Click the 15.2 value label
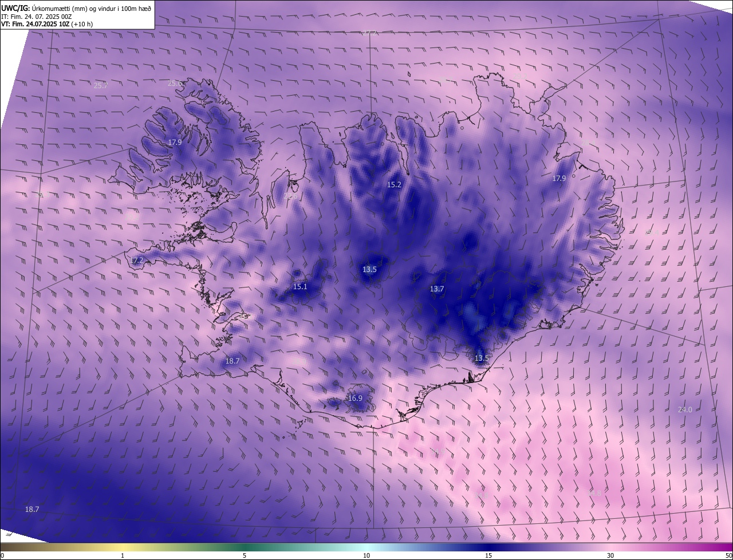Viewport: 733px width, 560px height. click(395, 184)
